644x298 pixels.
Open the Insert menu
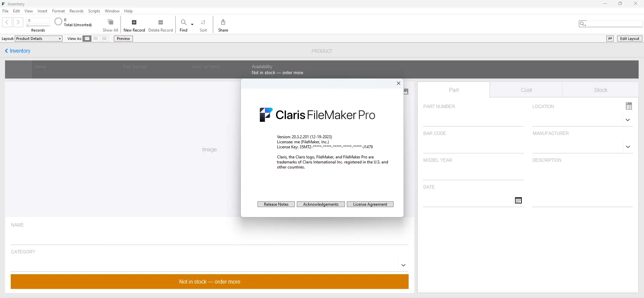[42, 11]
